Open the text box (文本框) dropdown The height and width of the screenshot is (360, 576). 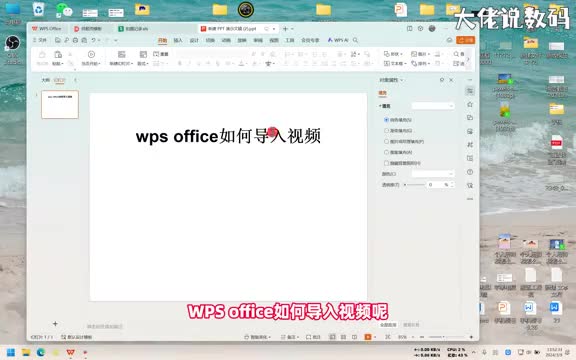tap(395, 64)
